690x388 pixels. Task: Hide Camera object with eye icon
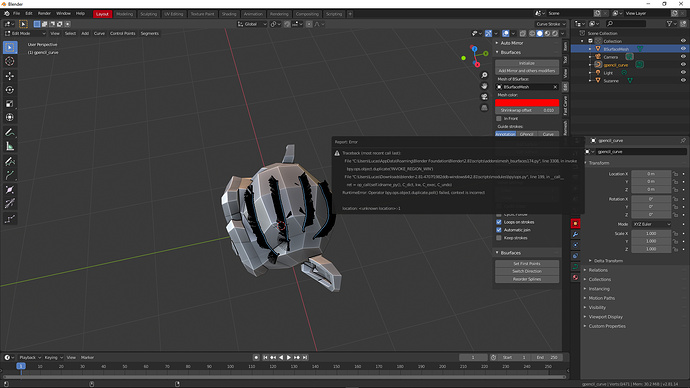[x=683, y=57]
